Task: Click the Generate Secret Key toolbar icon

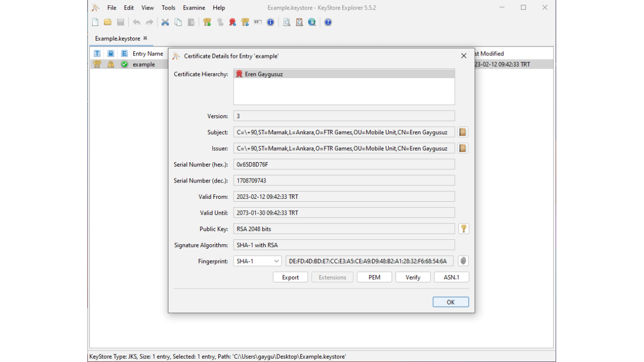Action: 220,22
